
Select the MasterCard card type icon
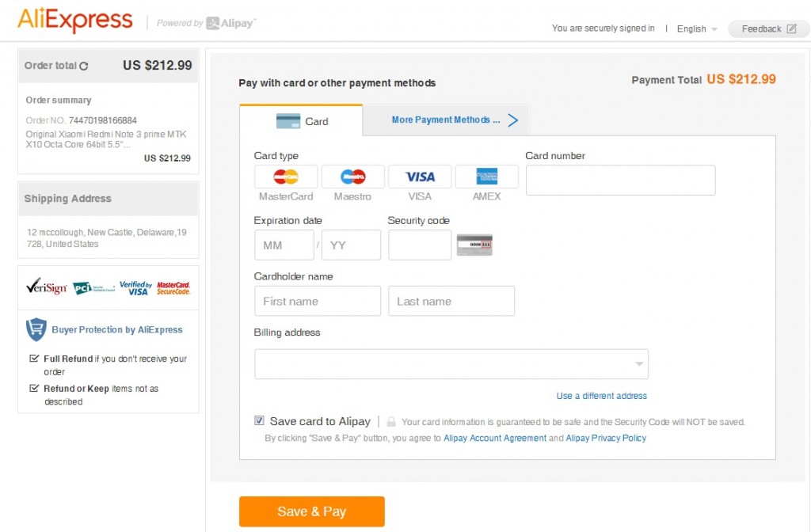[286, 177]
